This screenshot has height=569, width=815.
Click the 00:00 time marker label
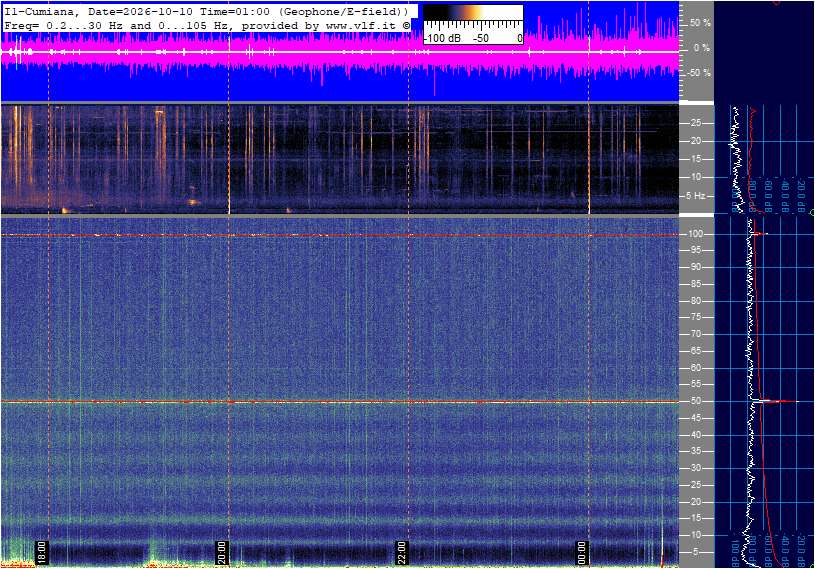[581, 552]
